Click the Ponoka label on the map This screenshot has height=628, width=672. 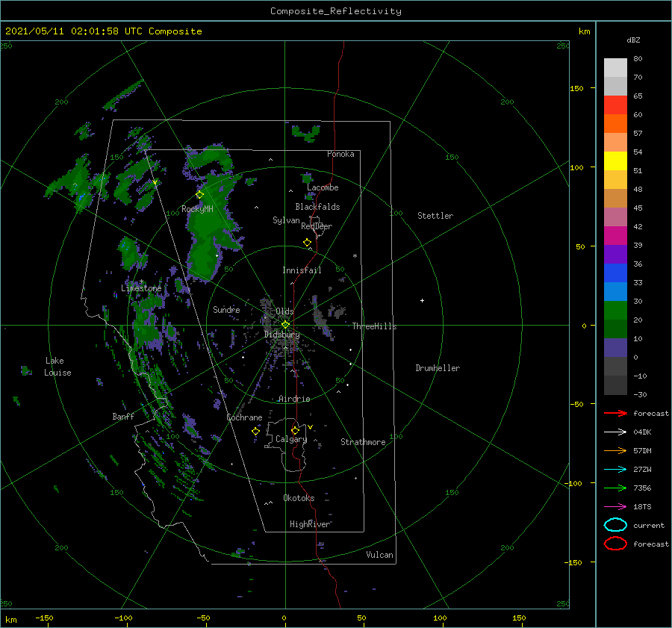(x=340, y=154)
